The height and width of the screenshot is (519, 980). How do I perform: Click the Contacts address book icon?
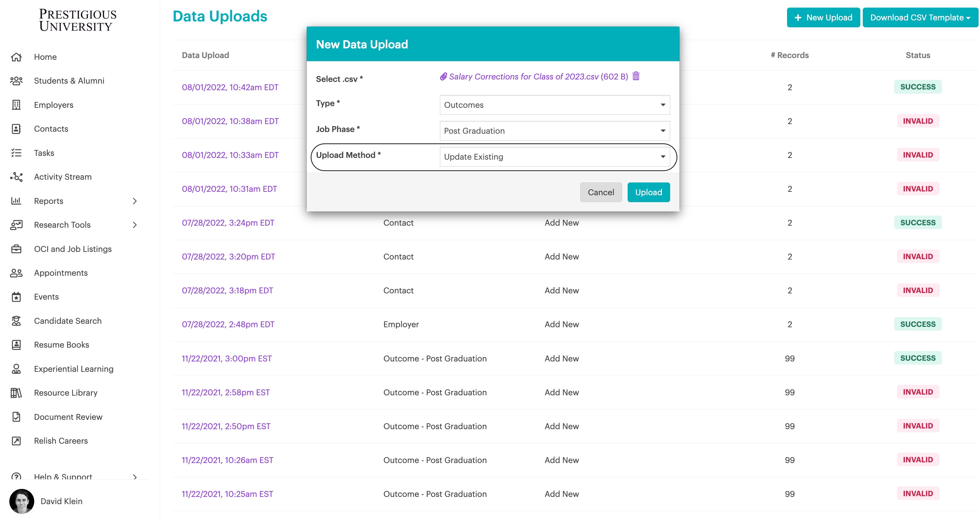coord(16,129)
